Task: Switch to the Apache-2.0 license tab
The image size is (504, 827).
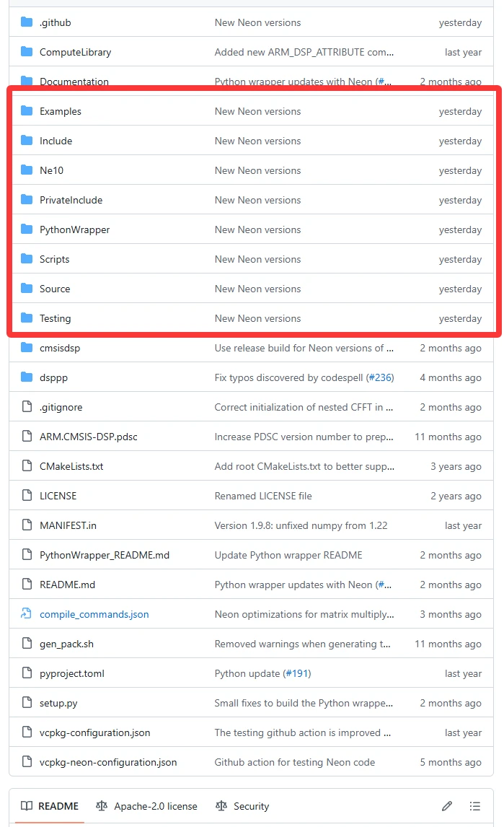Action: 147,806
